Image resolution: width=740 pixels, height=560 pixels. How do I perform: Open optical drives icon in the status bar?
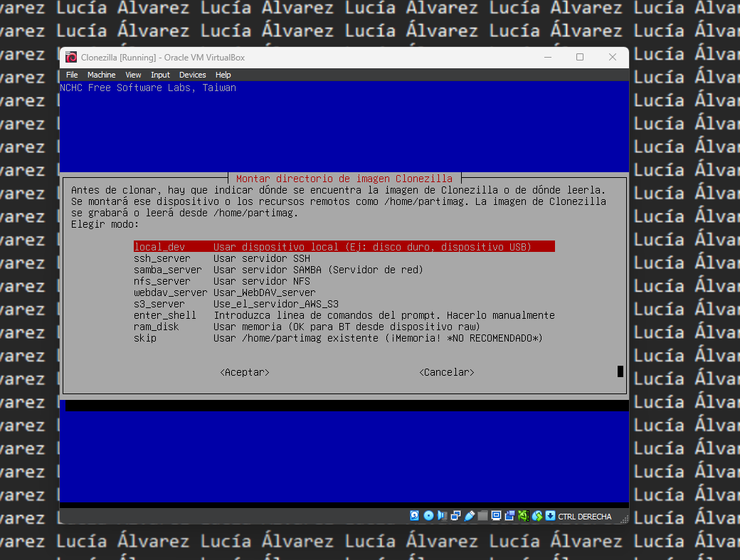pyautogui.click(x=428, y=516)
